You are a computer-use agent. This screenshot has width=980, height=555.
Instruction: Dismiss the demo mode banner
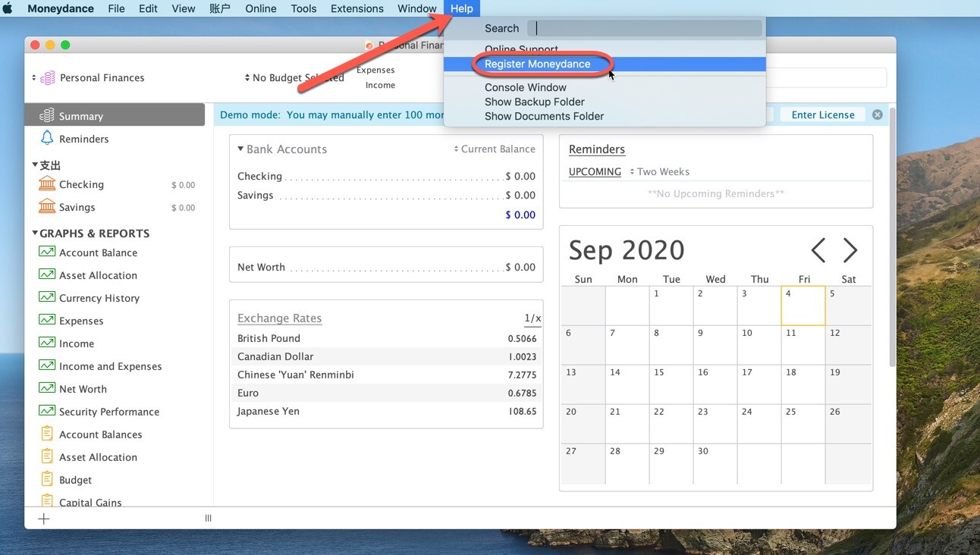point(878,114)
